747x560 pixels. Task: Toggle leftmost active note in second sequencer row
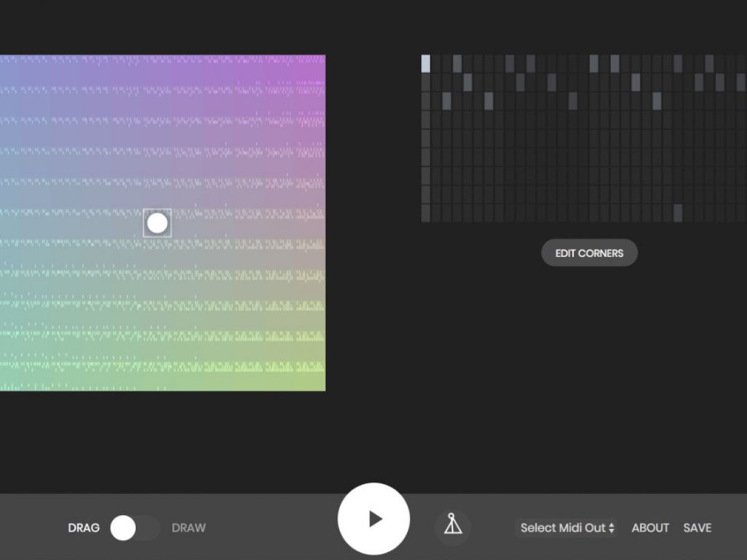point(467,82)
